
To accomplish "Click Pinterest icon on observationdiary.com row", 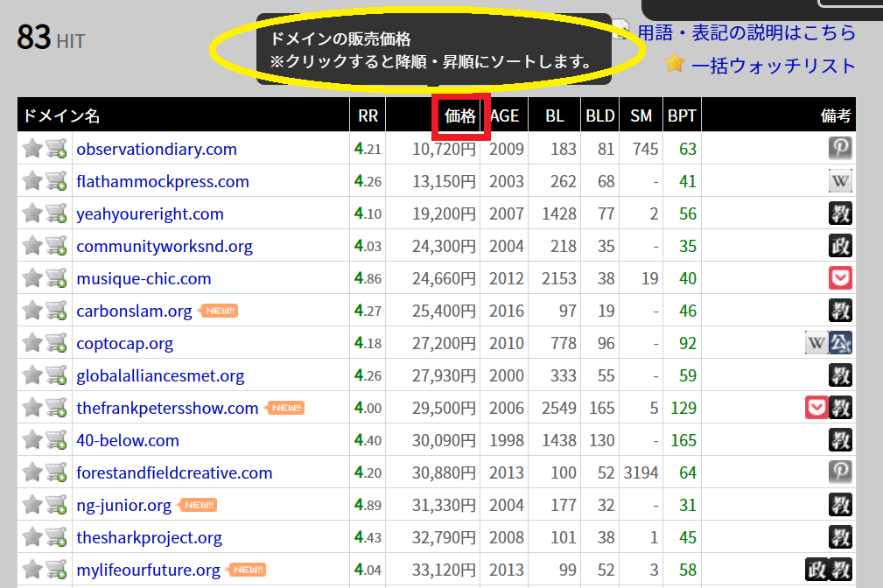I will [x=840, y=149].
